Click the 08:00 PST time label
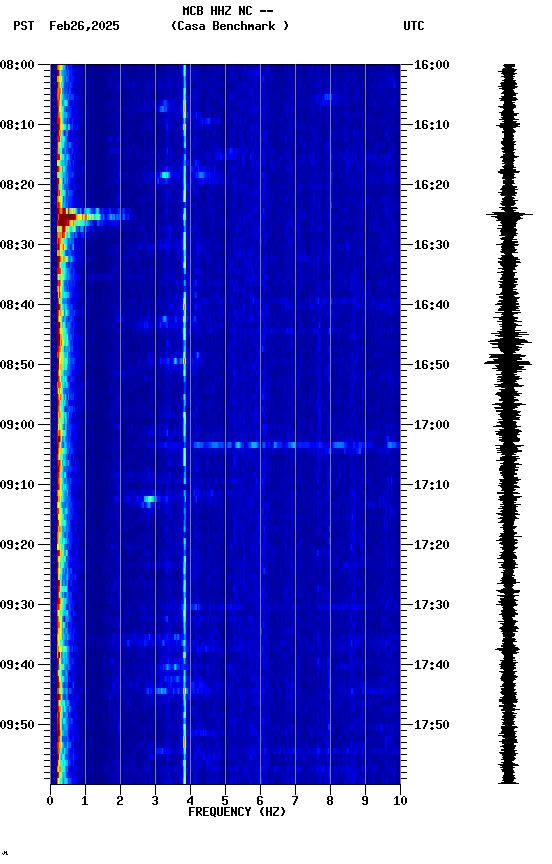 pyautogui.click(x=17, y=65)
